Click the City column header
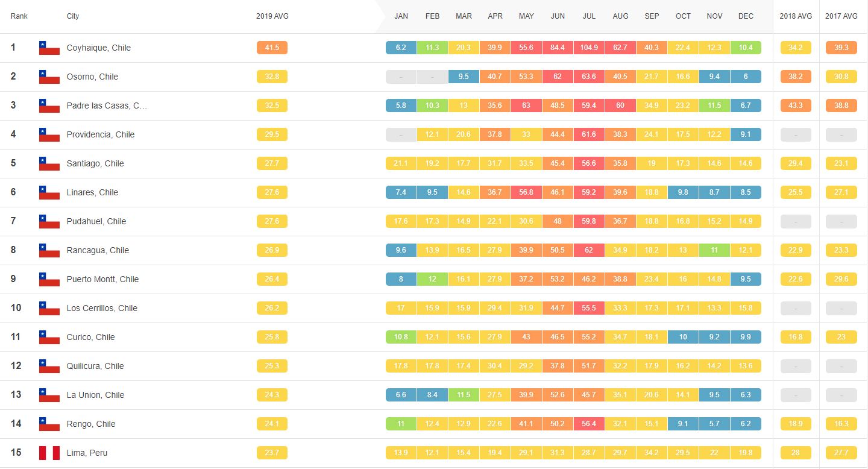Image resolution: width=868 pixels, height=469 pixels. pos(73,16)
